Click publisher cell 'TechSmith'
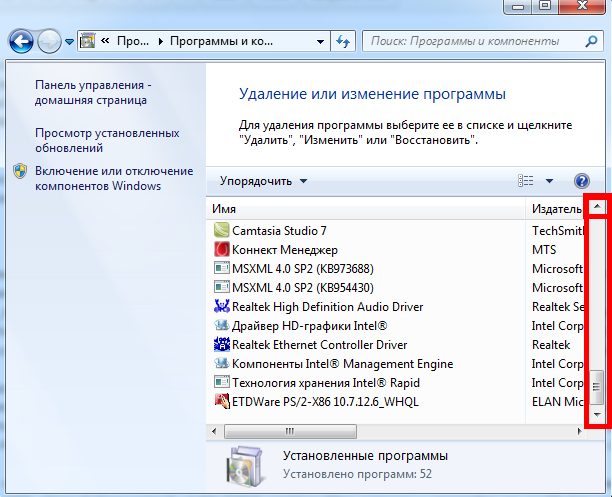The image size is (612, 497). (558, 231)
